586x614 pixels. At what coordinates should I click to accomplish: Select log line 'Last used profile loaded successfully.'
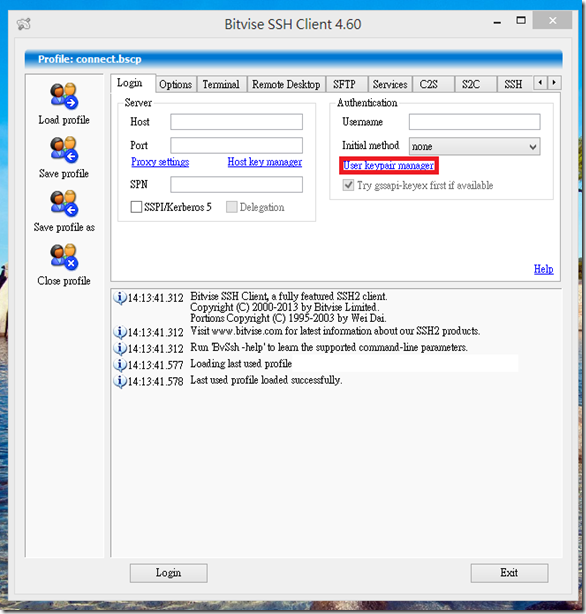pos(266,380)
